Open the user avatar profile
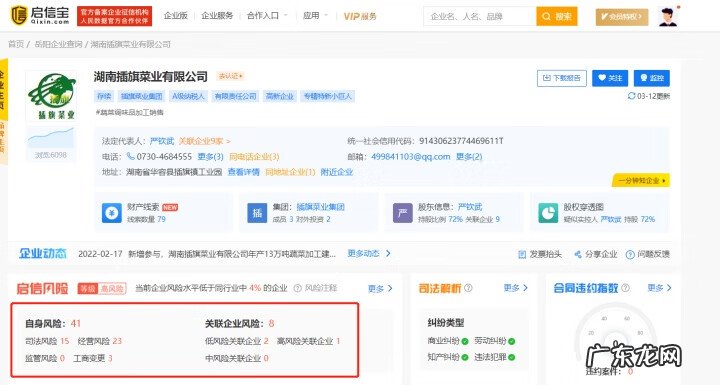720x385 pixels. pos(668,17)
